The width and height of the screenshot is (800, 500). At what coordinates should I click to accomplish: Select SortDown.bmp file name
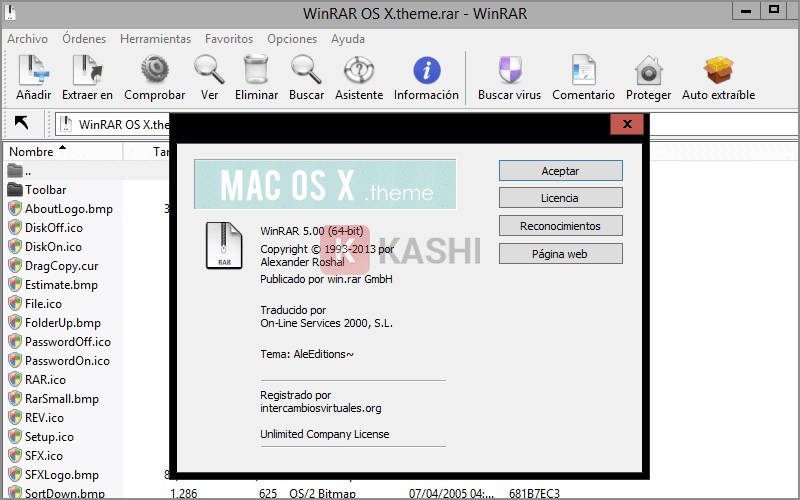coord(65,493)
